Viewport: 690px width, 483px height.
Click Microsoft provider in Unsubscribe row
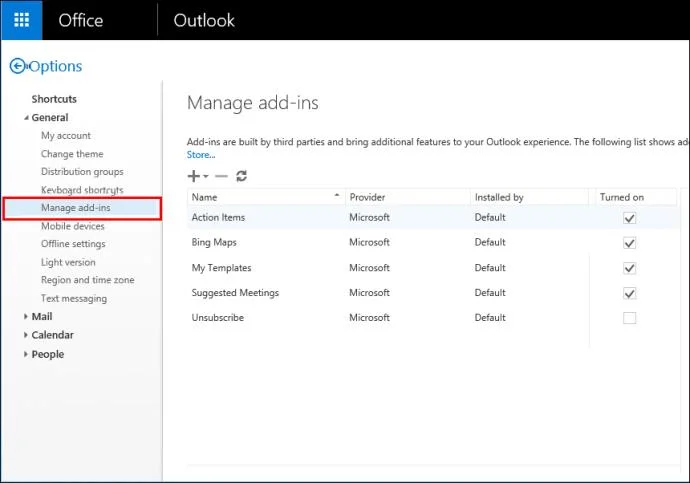(x=369, y=318)
